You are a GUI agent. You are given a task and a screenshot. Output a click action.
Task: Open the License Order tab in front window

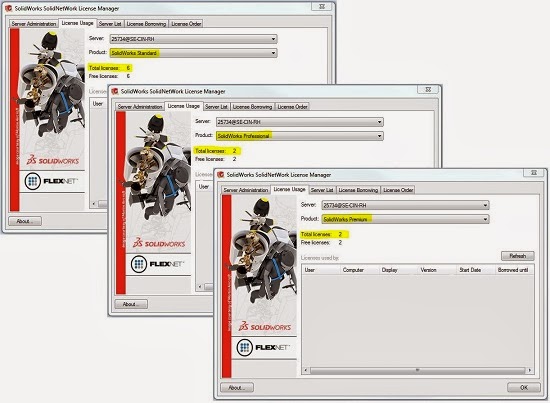click(x=398, y=190)
